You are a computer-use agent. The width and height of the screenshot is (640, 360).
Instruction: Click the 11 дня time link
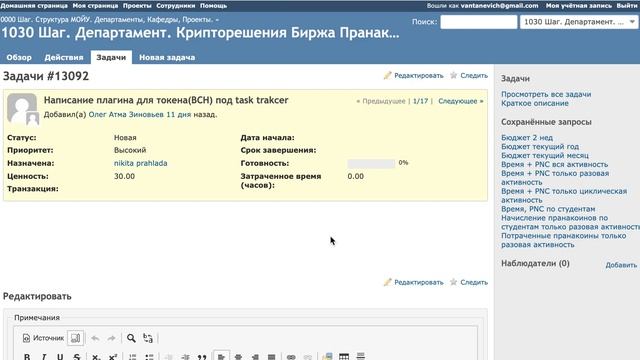click(x=179, y=115)
